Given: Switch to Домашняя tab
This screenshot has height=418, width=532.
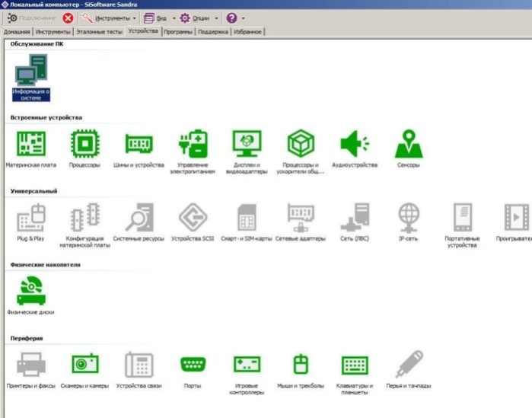Looking at the screenshot, I should tap(17, 32).
